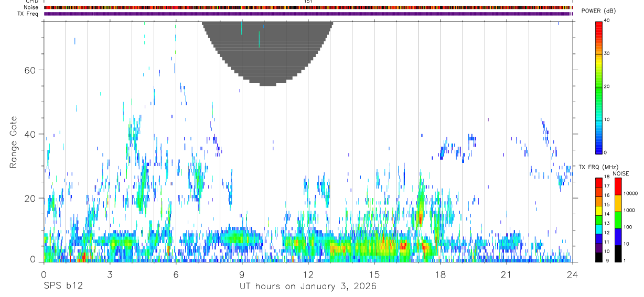This screenshot has width=644, height=297.
Task: Select the 40 tick on the power color bar
Action: (607, 20)
